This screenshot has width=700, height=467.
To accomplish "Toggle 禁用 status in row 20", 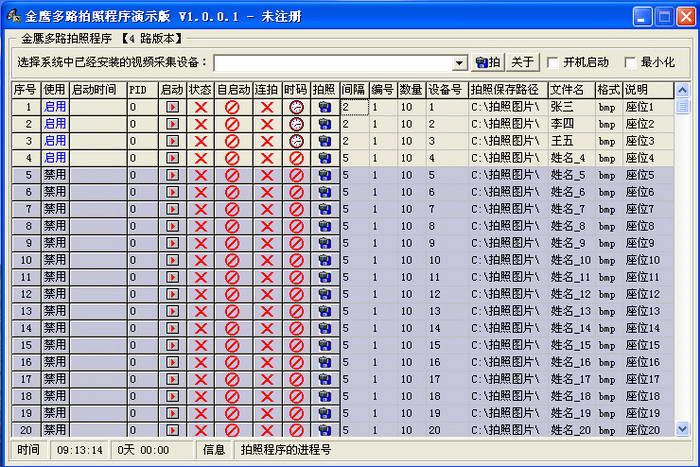I will click(55, 430).
